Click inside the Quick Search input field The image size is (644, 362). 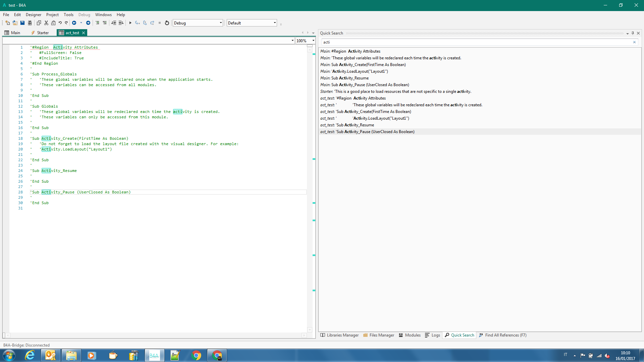point(470,42)
